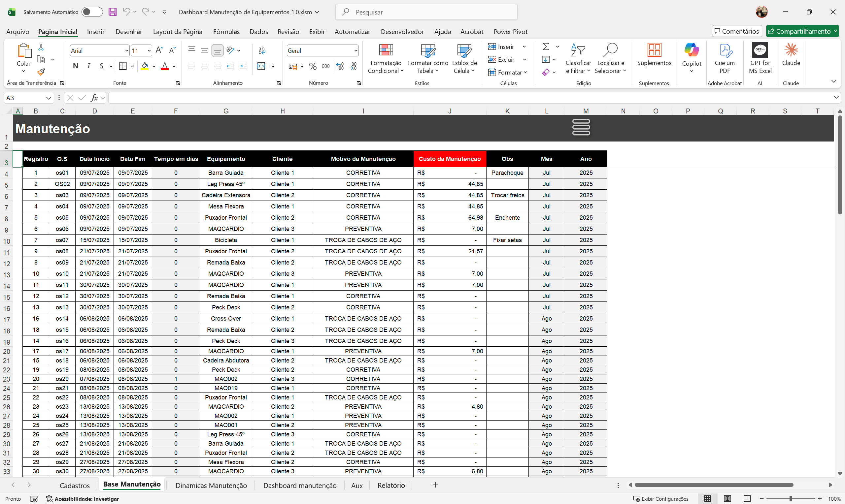The image size is (845, 504).
Task: Click the Copy icon in clipboard group
Action: click(41, 59)
